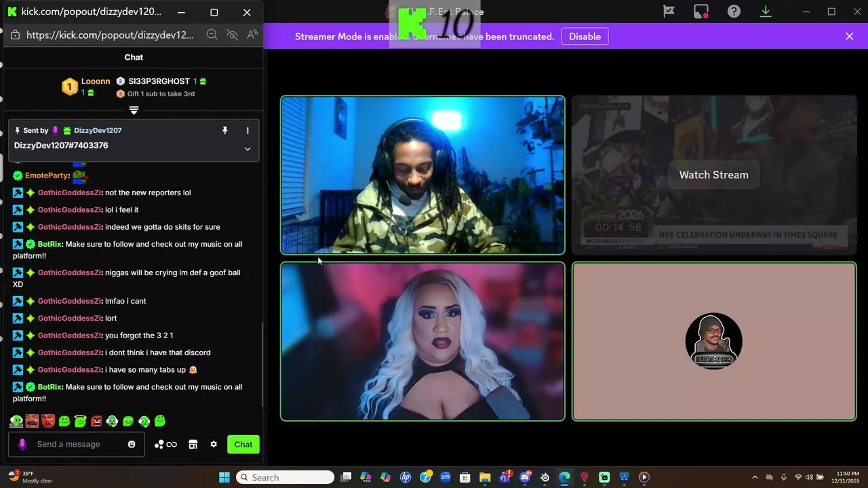
Task: Click the green download update arrow icon
Action: tap(766, 12)
